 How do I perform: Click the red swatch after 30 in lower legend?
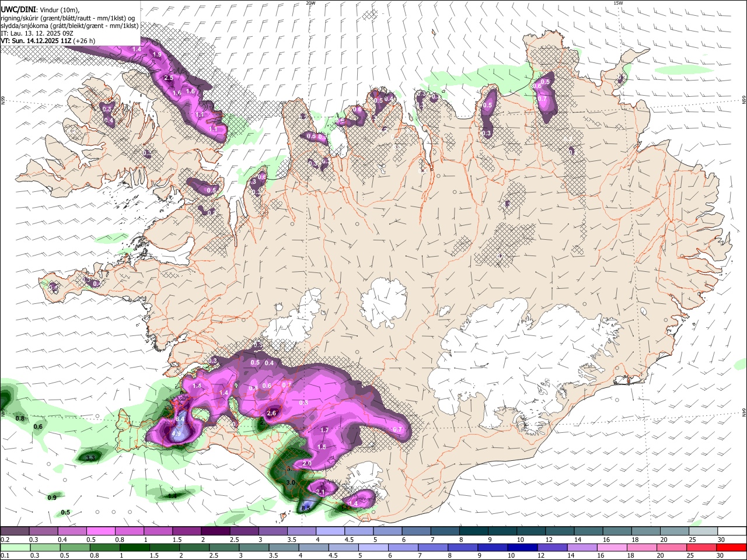pos(731,548)
